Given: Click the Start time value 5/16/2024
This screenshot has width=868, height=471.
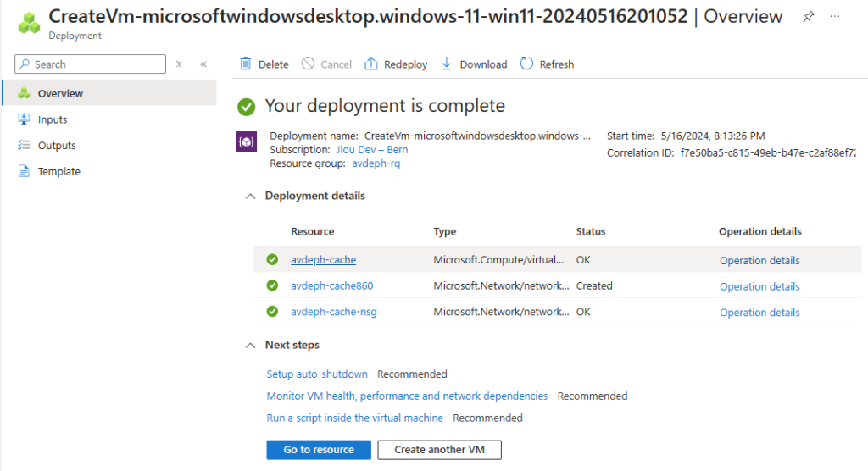Looking at the screenshot, I should (713, 136).
